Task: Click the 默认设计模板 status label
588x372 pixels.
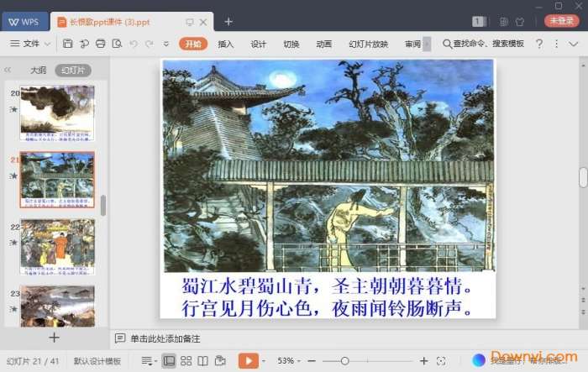Action: (97, 361)
